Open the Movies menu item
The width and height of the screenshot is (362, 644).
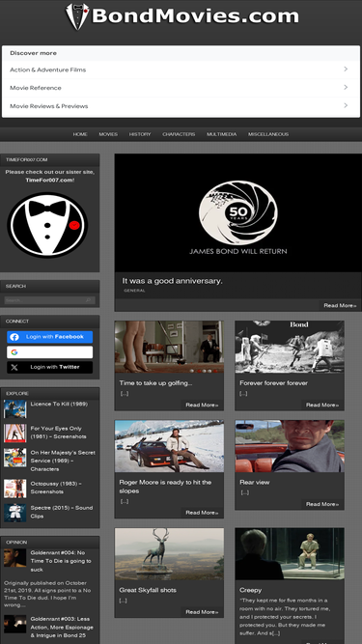click(x=108, y=134)
